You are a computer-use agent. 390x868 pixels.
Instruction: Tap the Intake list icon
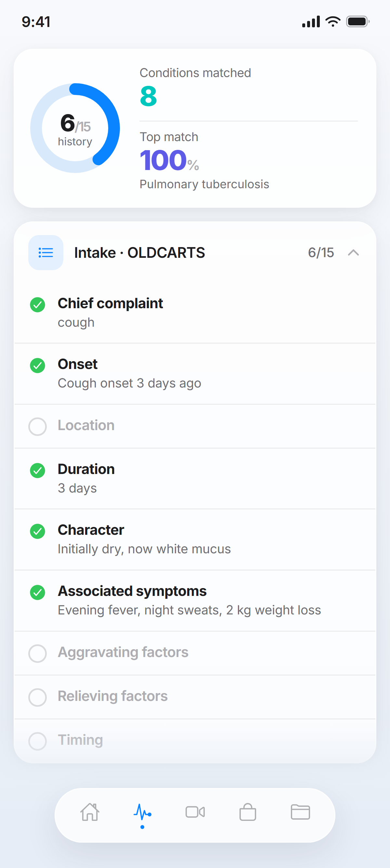click(46, 252)
